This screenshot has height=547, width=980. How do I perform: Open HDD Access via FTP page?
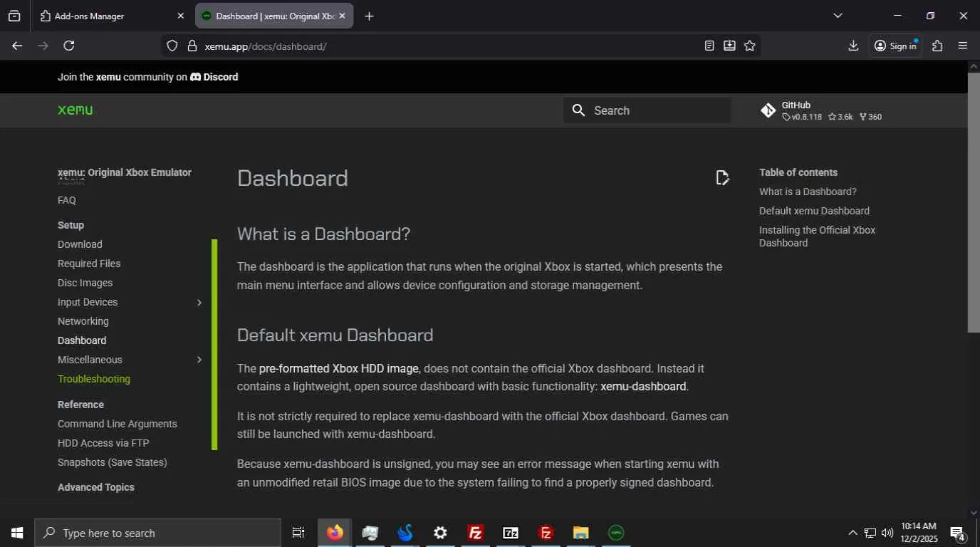pos(103,443)
